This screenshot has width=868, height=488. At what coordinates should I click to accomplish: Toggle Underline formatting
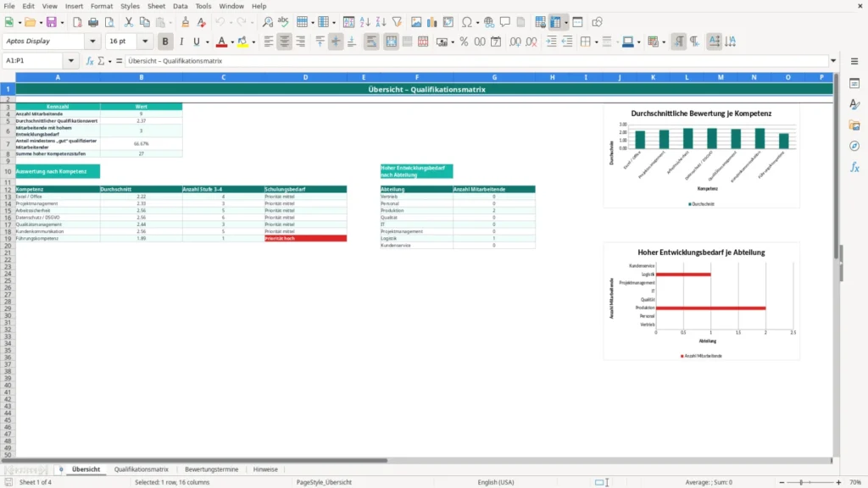click(197, 42)
